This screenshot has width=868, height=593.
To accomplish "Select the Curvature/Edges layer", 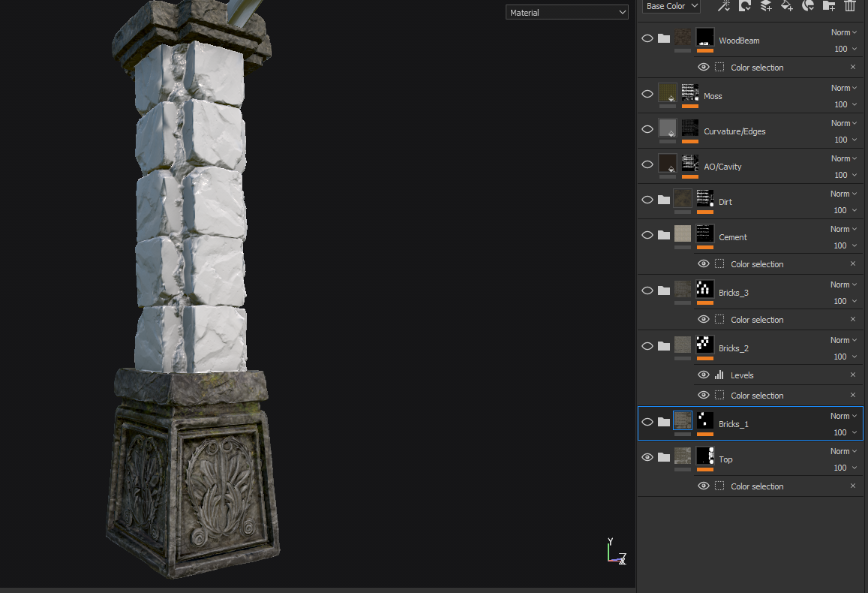I will pos(734,131).
